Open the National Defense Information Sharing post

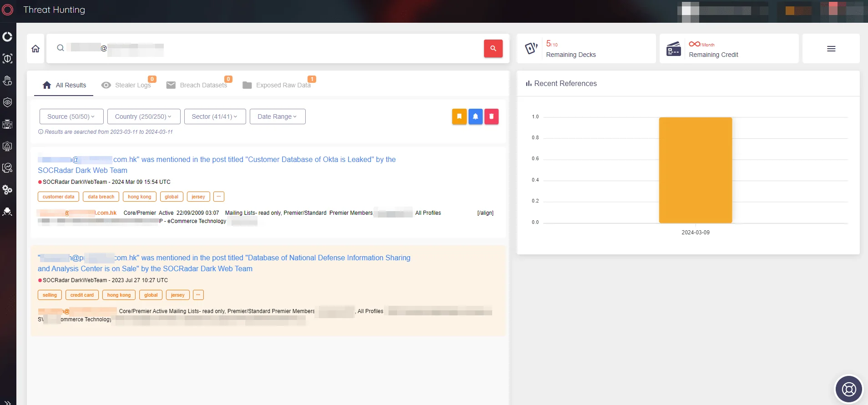tap(224, 263)
